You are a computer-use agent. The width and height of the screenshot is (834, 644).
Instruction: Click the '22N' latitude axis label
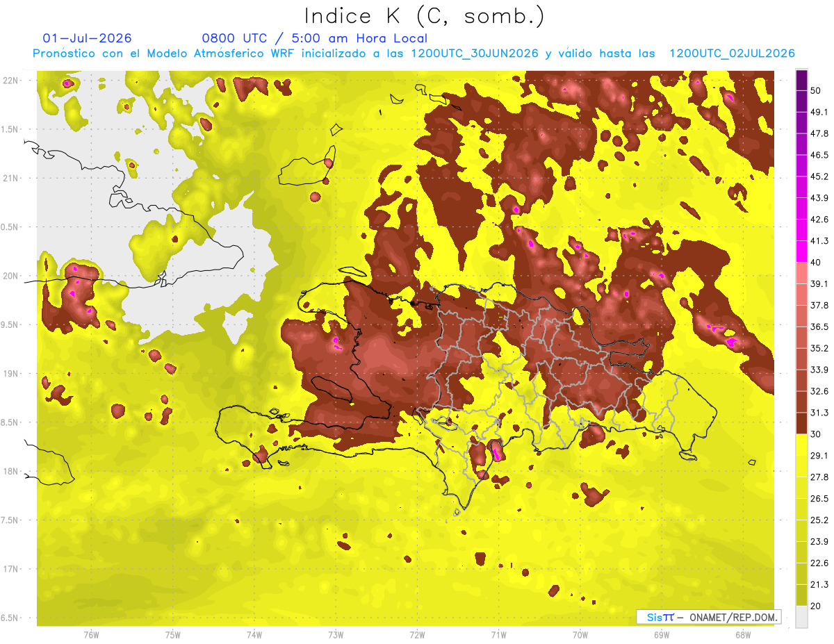coord(10,80)
